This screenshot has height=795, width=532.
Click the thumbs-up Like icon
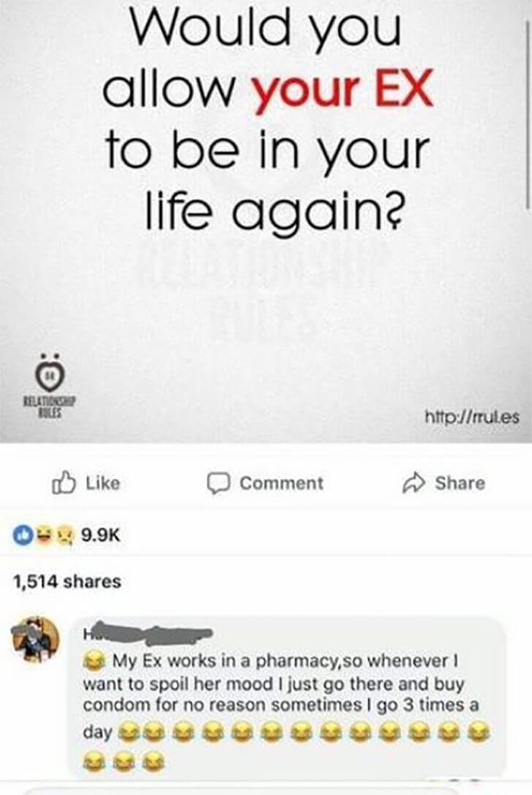point(64,483)
